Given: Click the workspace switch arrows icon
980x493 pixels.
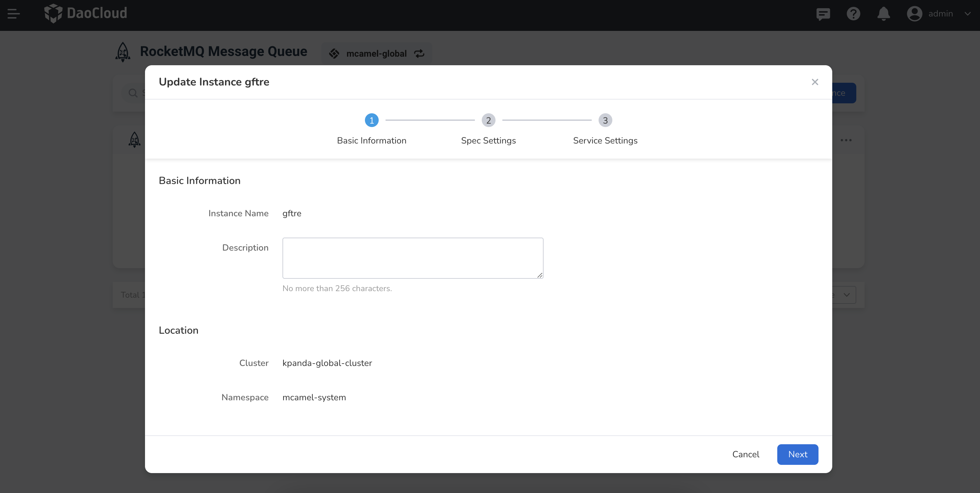Looking at the screenshot, I should coord(419,54).
